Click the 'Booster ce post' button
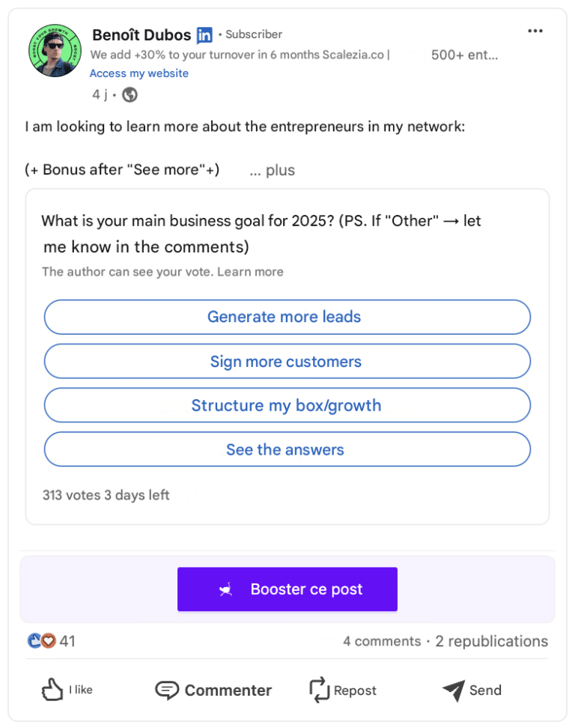575x728 pixels. pyautogui.click(x=287, y=589)
